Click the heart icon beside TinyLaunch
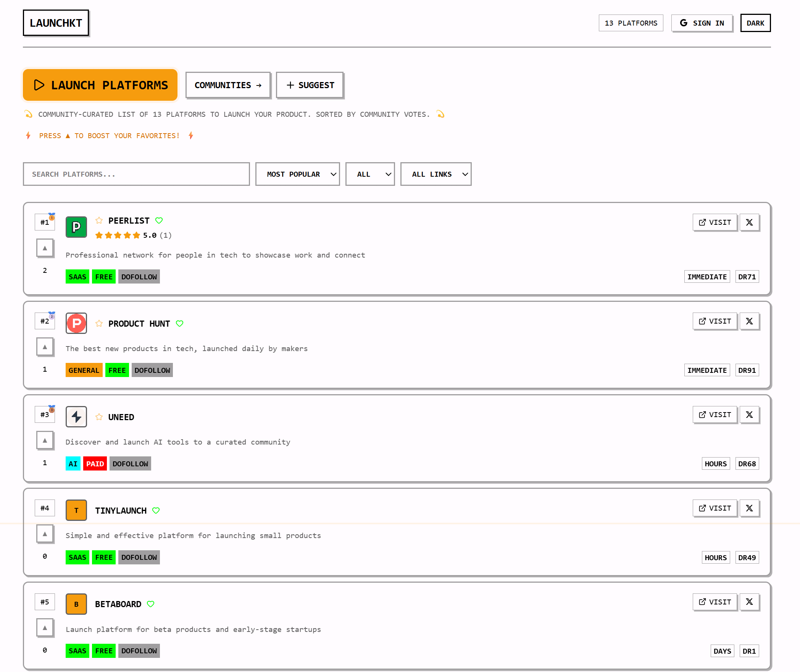800x672 pixels. (x=156, y=510)
